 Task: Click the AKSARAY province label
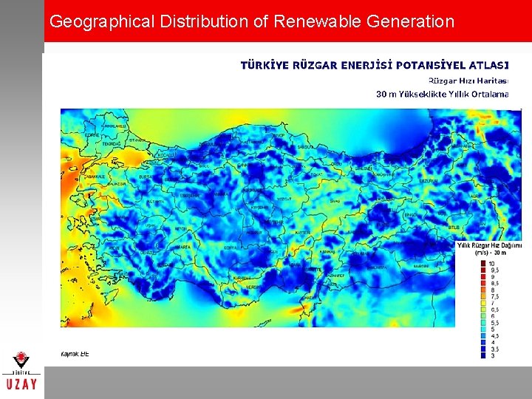point(254,233)
